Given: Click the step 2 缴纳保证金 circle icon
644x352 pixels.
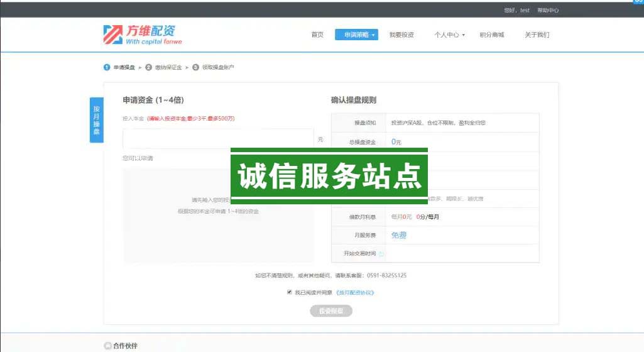Looking at the screenshot, I should point(149,67).
